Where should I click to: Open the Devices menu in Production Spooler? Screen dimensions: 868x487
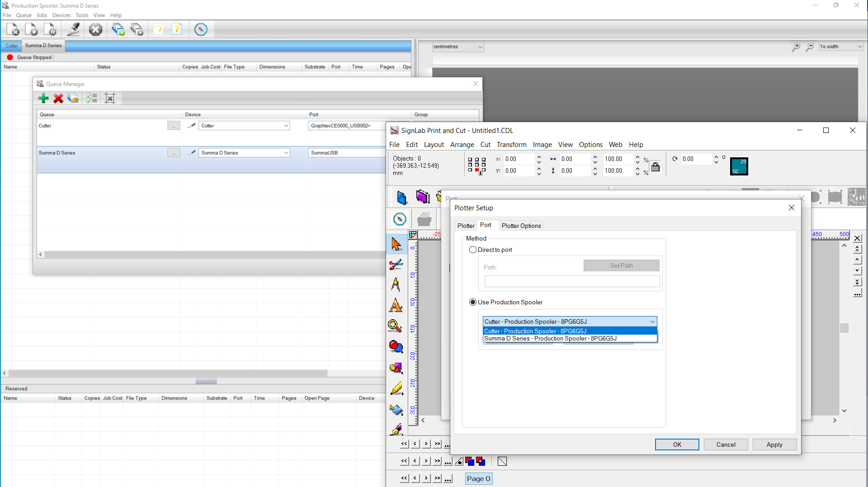click(x=61, y=15)
